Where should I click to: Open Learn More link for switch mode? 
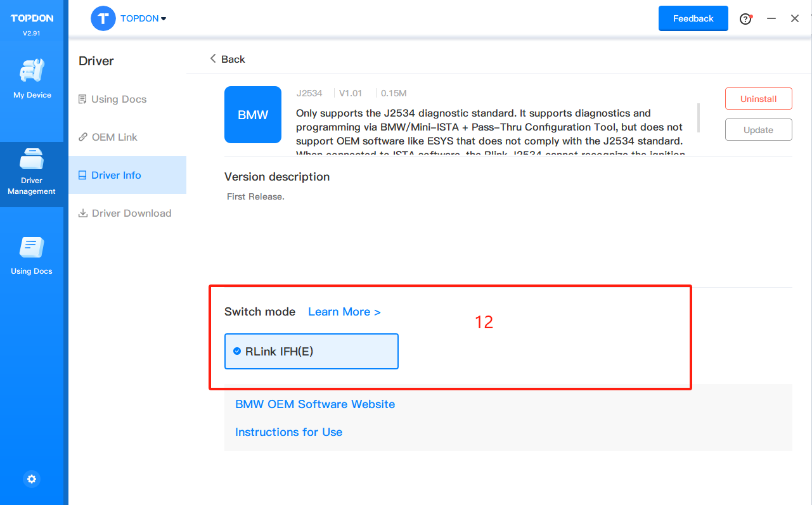(x=344, y=312)
